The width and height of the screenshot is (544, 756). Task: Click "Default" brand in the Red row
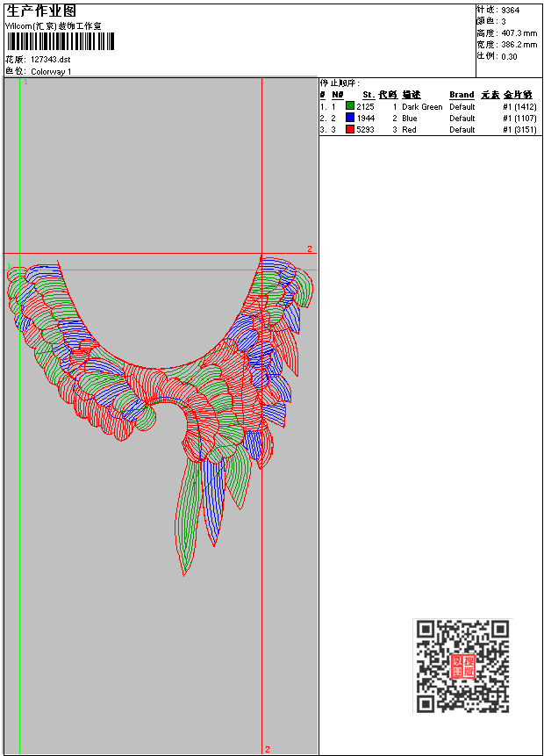click(x=462, y=130)
